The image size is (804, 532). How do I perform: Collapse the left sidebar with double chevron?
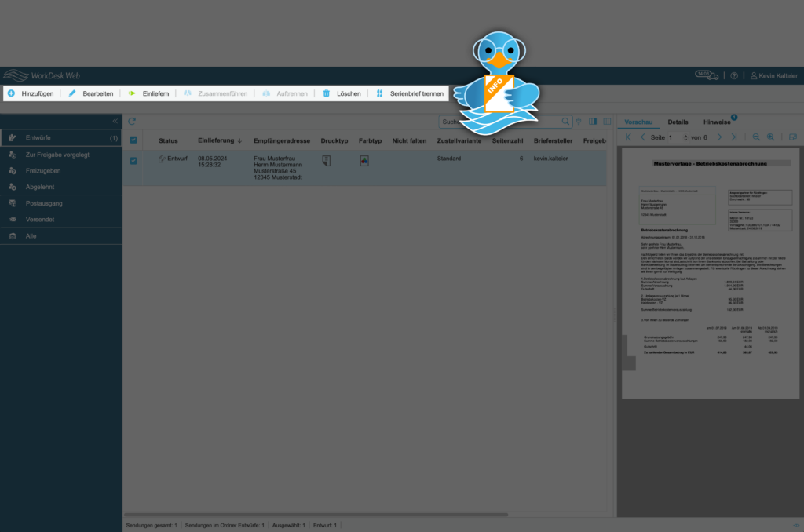(x=115, y=122)
